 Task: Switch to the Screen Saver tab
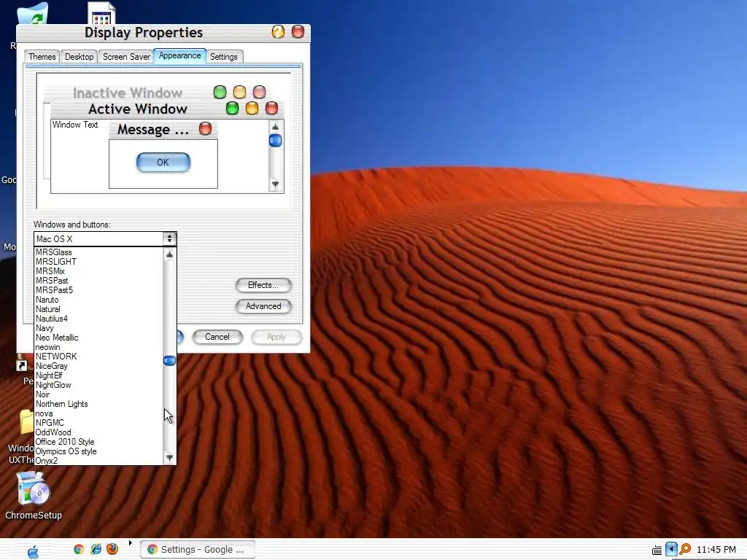[x=126, y=57]
